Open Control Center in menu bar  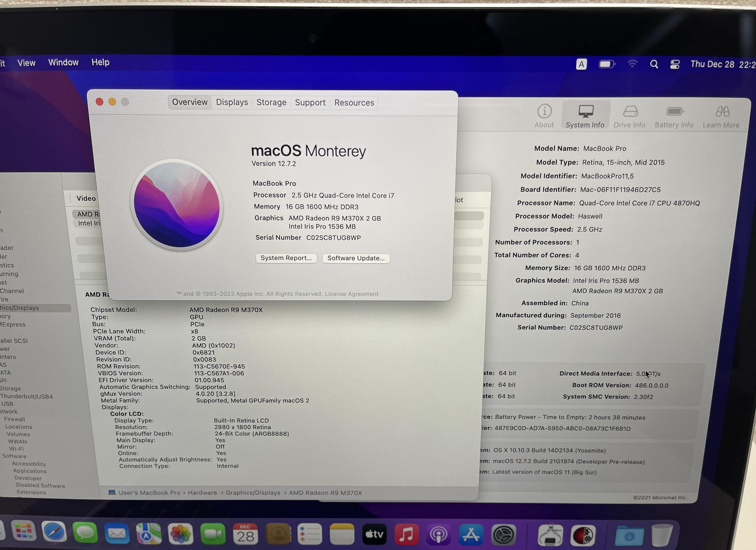click(675, 64)
